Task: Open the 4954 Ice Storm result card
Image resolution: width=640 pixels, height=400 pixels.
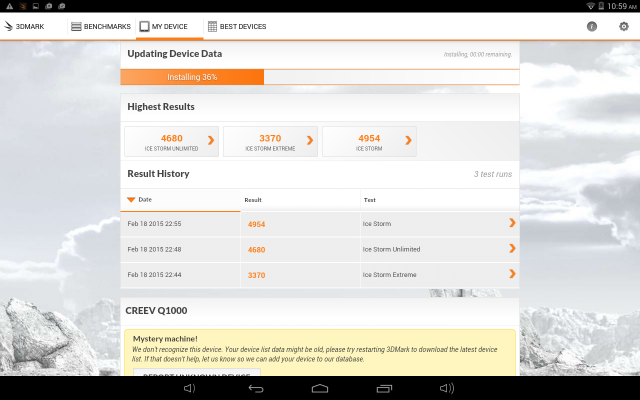Action: [x=369, y=142]
